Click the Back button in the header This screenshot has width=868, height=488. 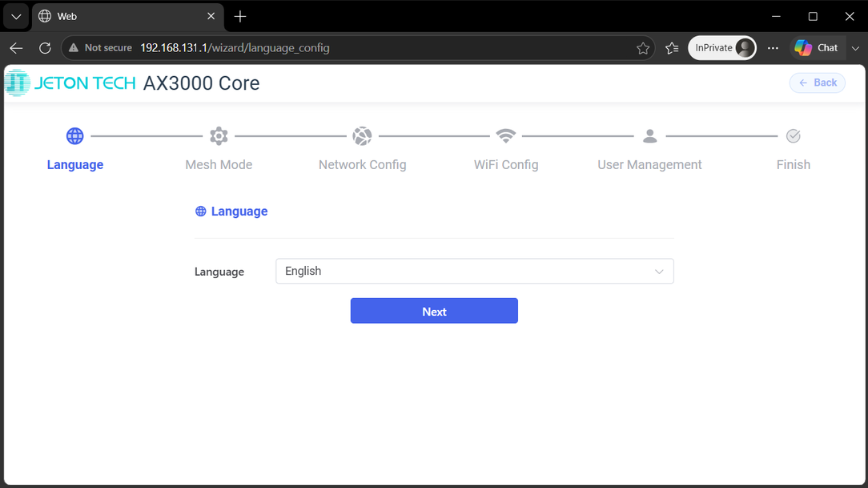[817, 83]
